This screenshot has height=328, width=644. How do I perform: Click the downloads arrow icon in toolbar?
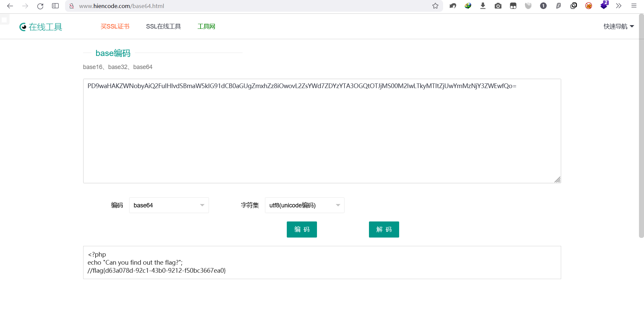point(483,6)
